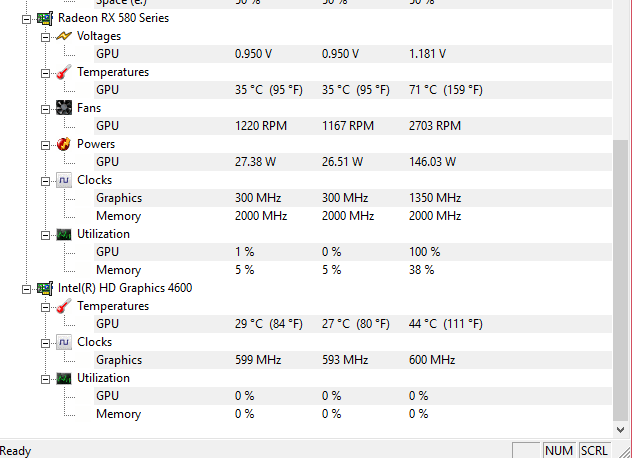The height and width of the screenshot is (458, 632).
Task: Collapse the Radeon RX 580 Series node
Action: pos(27,18)
